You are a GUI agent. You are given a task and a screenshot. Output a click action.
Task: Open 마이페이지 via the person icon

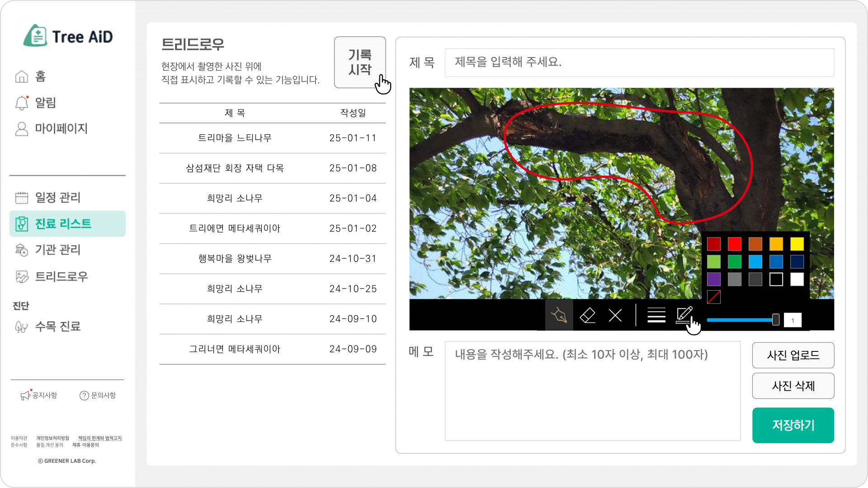tap(21, 129)
